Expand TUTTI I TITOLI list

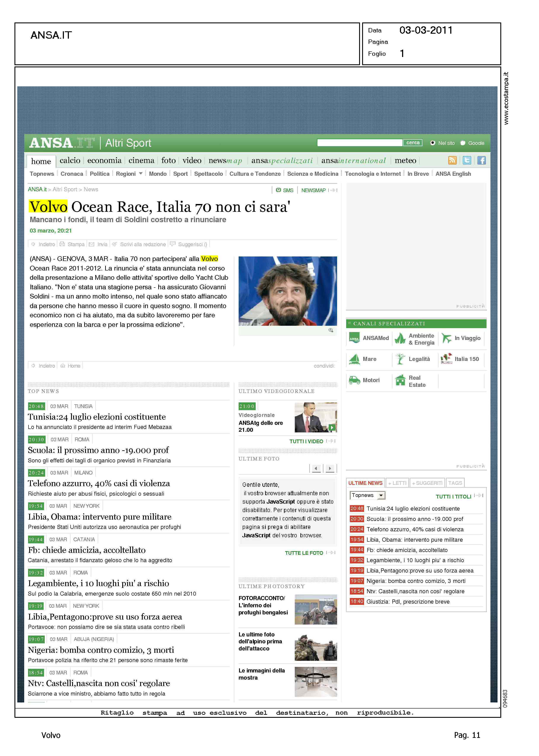[x=453, y=497]
